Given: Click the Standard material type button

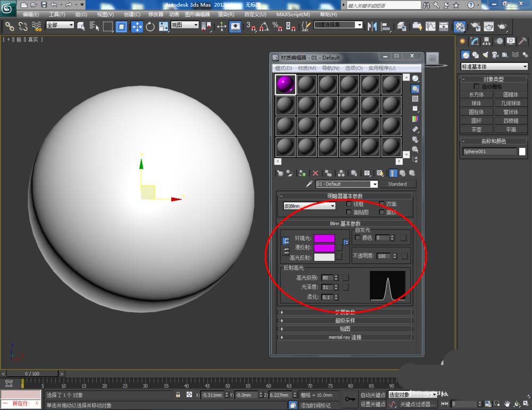Looking at the screenshot, I should (397, 184).
